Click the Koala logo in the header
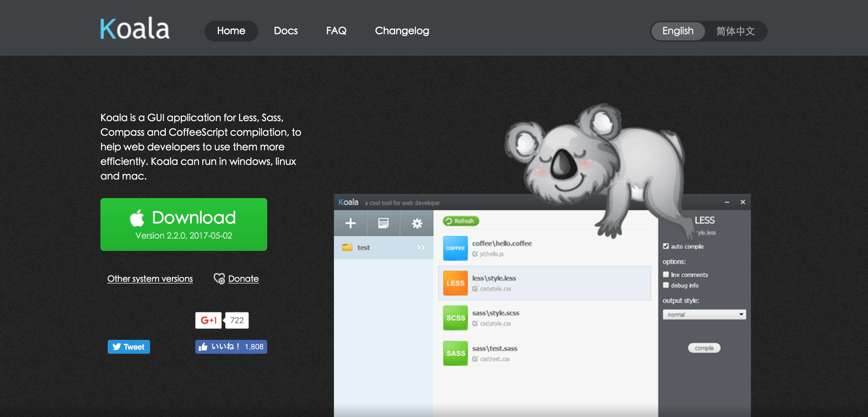The image size is (868, 417). [x=135, y=28]
